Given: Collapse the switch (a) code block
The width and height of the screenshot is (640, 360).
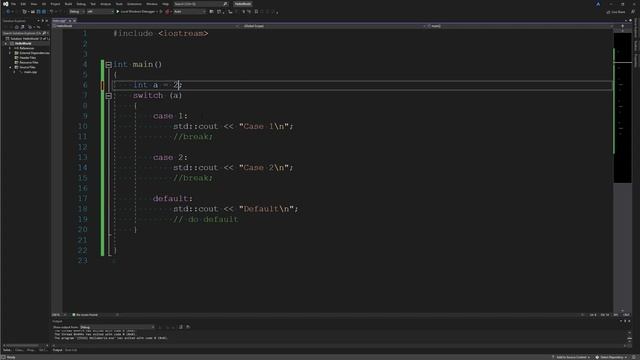Looking at the screenshot, I should pos(109,96).
